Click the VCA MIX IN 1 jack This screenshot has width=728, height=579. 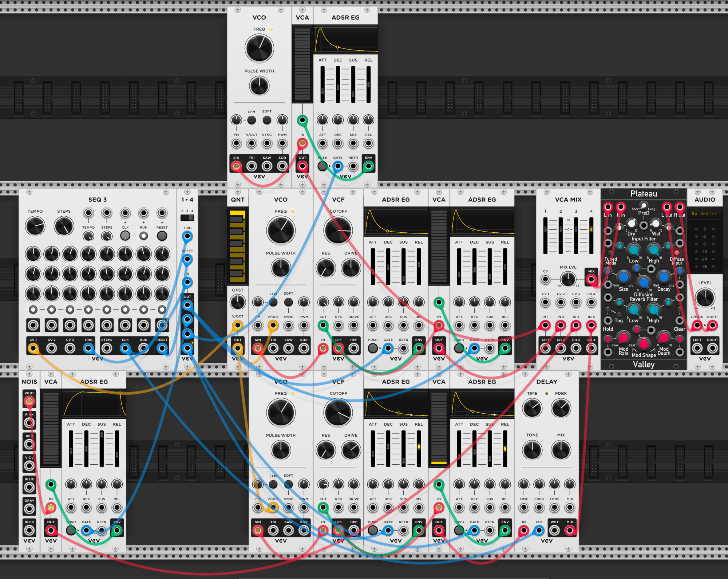pyautogui.click(x=545, y=325)
